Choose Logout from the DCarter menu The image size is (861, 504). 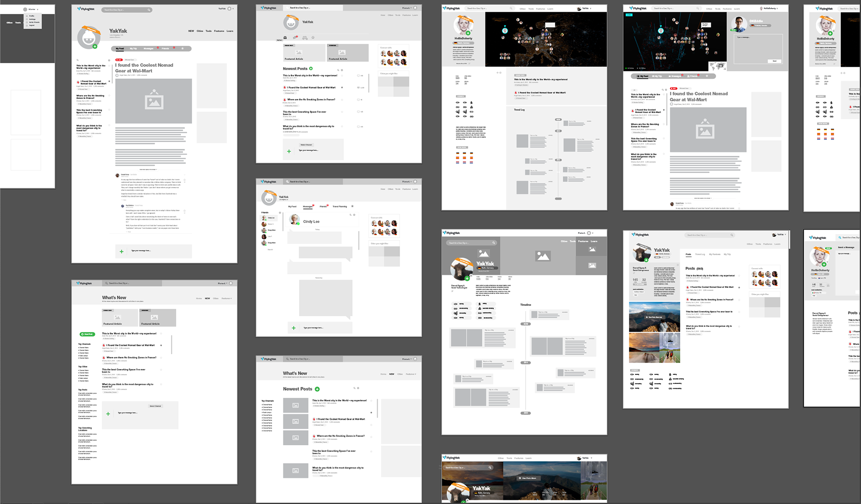[x=31, y=25]
